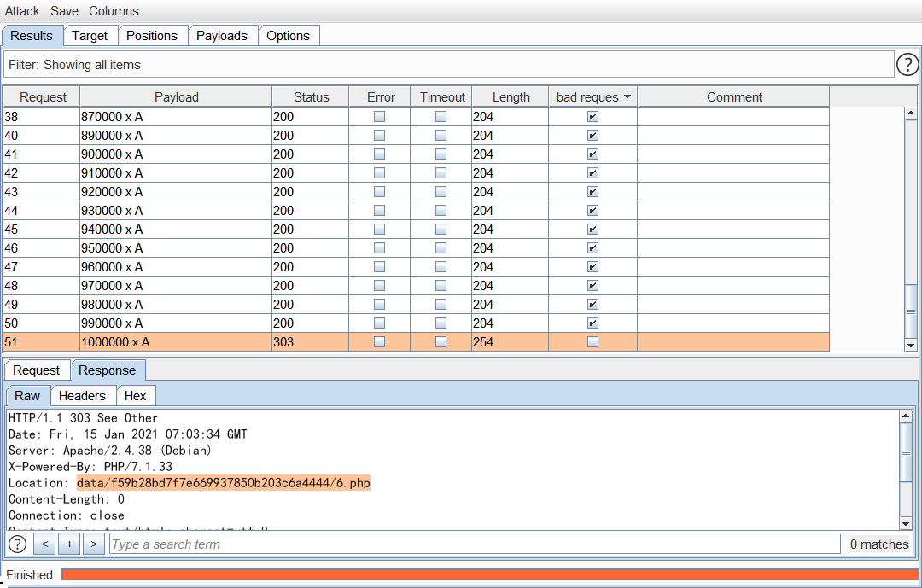Sort by Payload column header

click(x=177, y=97)
